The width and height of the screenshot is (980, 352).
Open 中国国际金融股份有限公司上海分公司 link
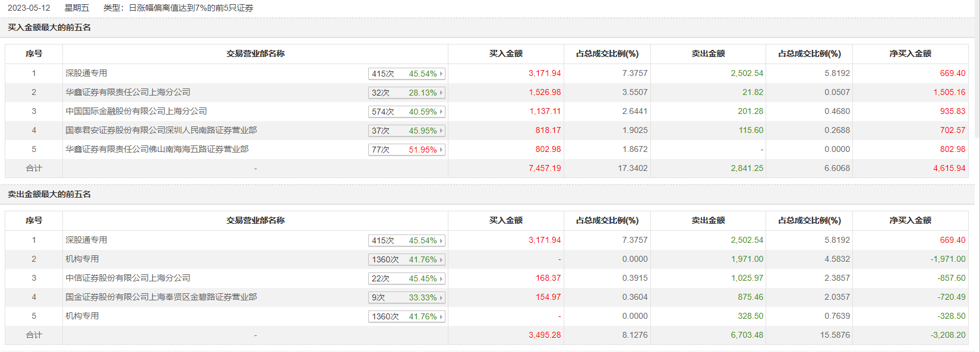click(136, 111)
